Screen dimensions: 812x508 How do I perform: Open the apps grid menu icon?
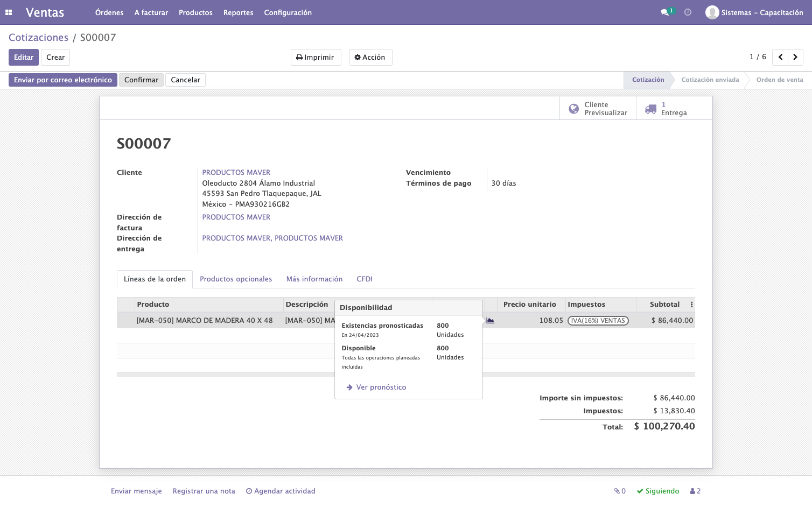[x=9, y=12]
